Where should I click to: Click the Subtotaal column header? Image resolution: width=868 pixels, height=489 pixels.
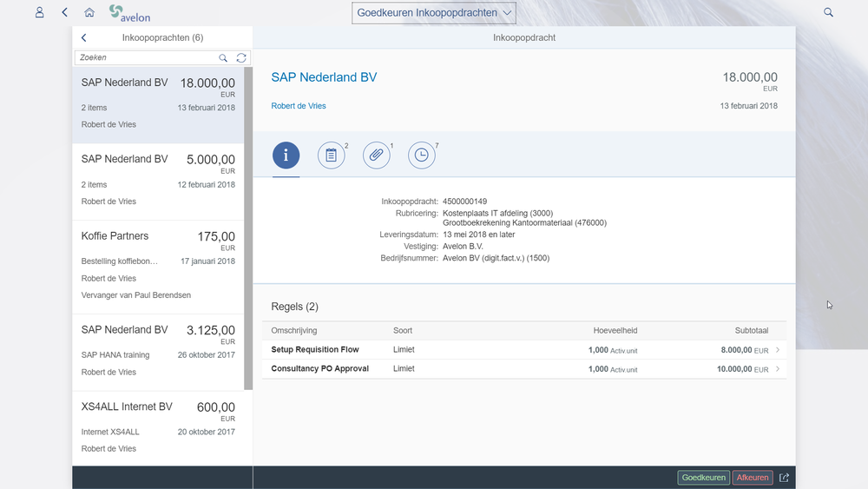(751, 331)
